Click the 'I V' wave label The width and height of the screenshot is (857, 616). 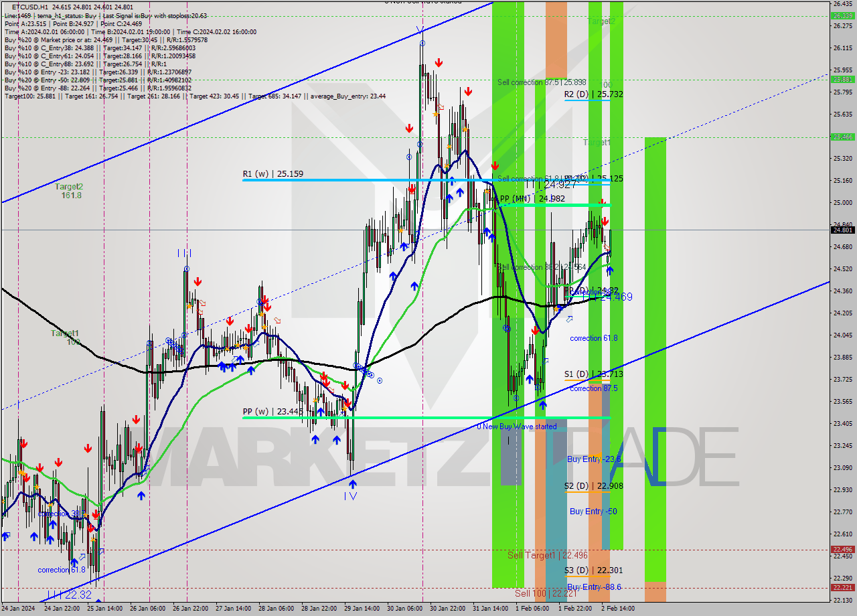(351, 496)
